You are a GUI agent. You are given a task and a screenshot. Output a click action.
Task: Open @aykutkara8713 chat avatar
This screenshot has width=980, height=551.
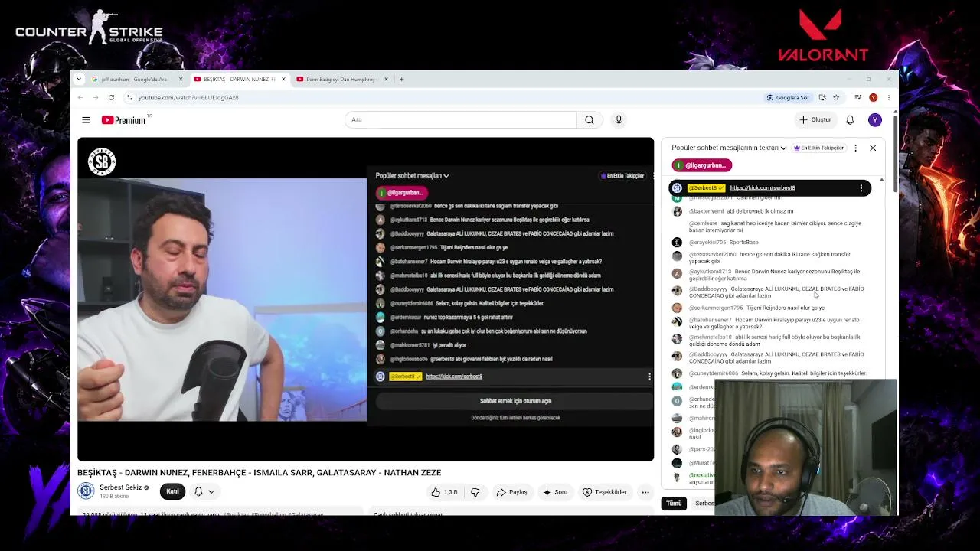tap(677, 273)
